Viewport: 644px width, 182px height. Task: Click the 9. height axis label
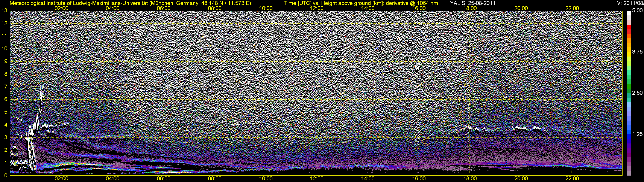coord(6,61)
